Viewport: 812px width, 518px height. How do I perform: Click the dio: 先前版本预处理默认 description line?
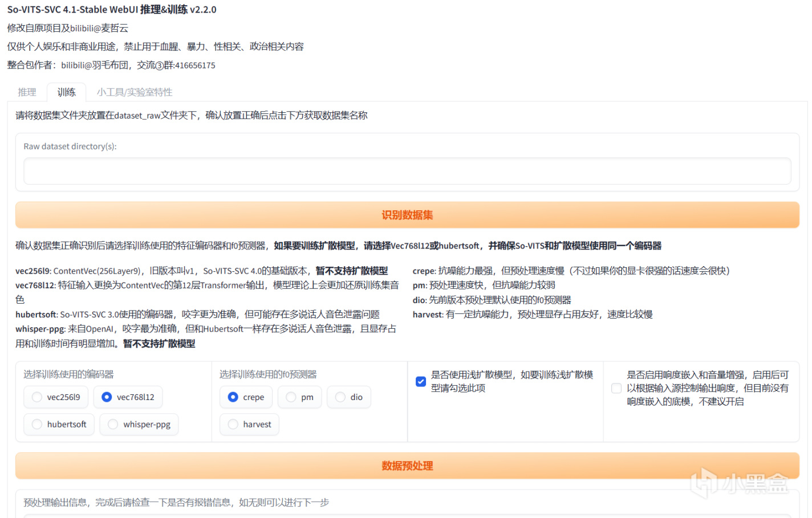tap(492, 300)
